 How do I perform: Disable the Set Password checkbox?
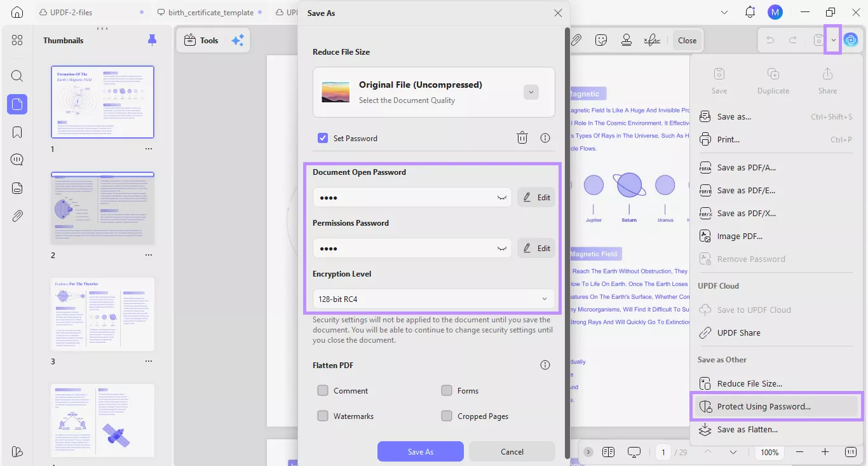(323, 138)
